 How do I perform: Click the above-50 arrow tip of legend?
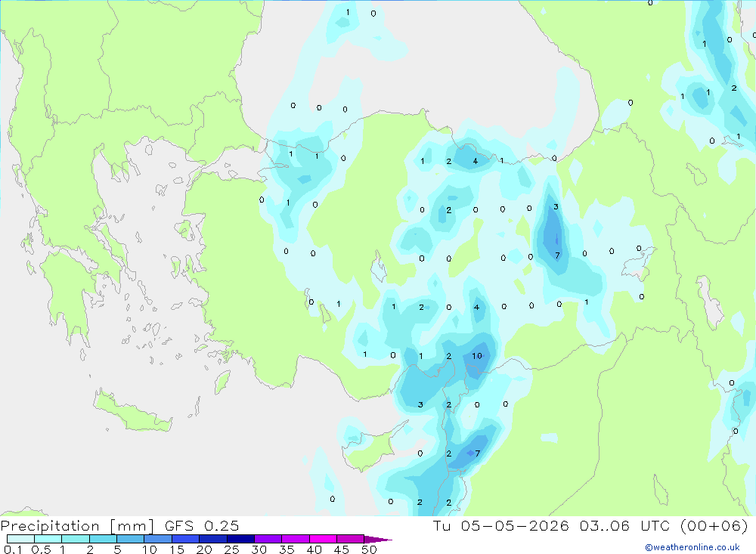click(x=377, y=540)
